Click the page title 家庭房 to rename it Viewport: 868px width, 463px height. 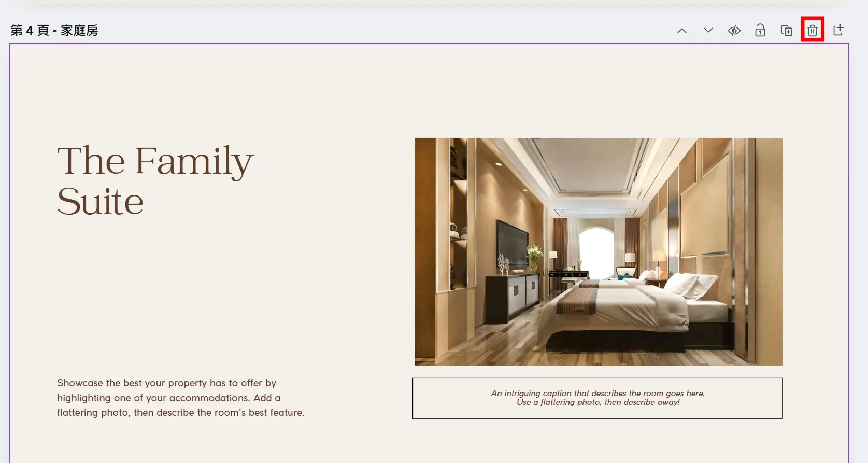(79, 31)
